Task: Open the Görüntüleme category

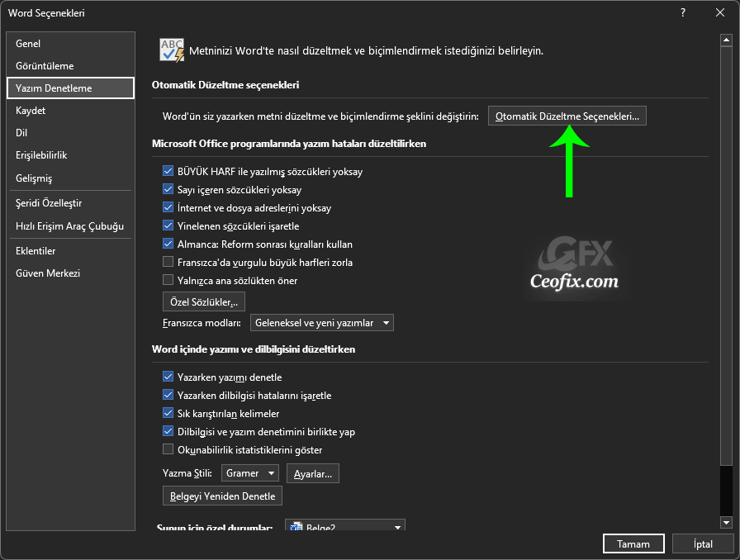Action: (x=71, y=65)
